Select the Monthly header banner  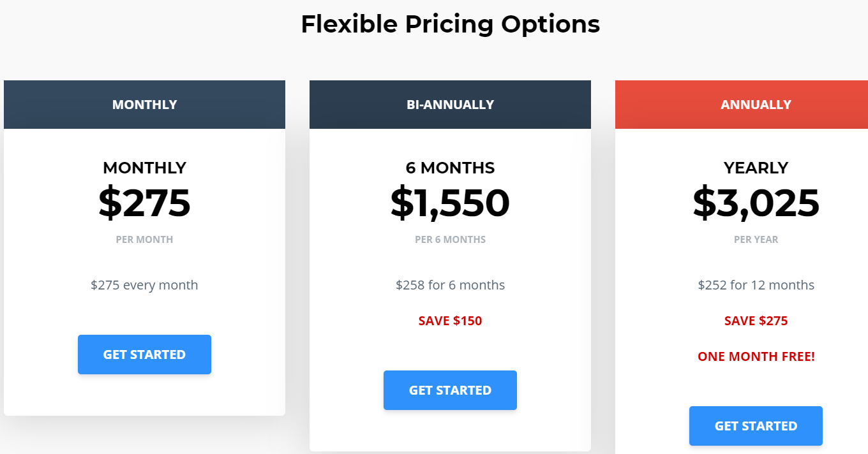coord(144,105)
